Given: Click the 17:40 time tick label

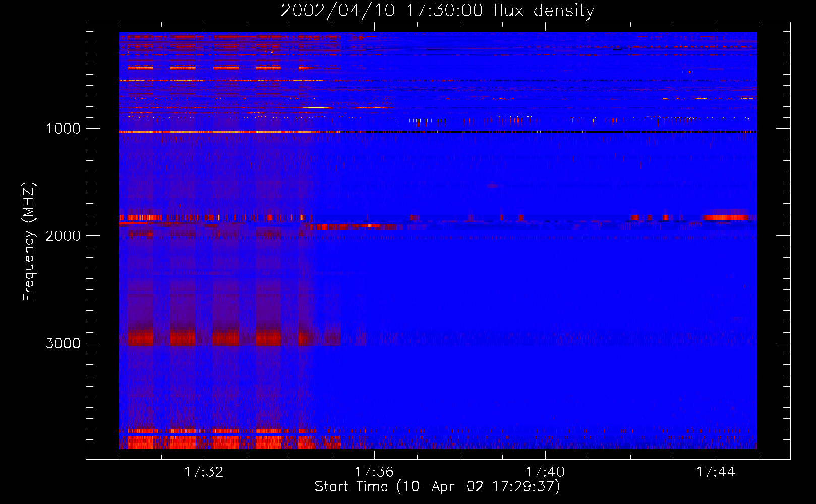Looking at the screenshot, I should coord(545,472).
